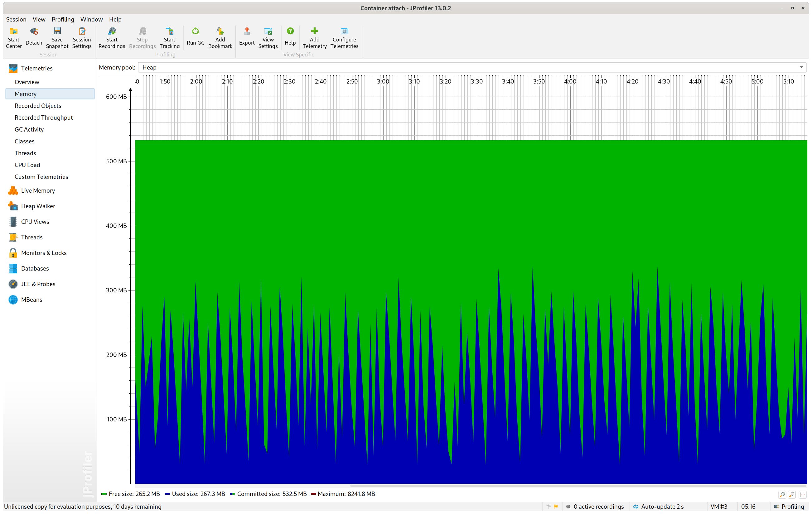The image size is (812, 514).
Task: Open the Session menu
Action: [x=16, y=20]
